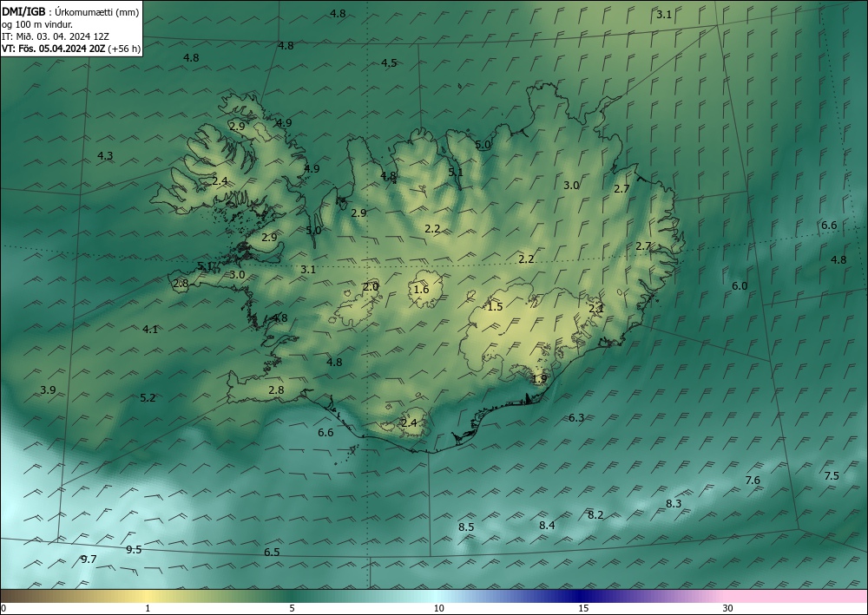Select the 3.9 value label

pos(48,390)
